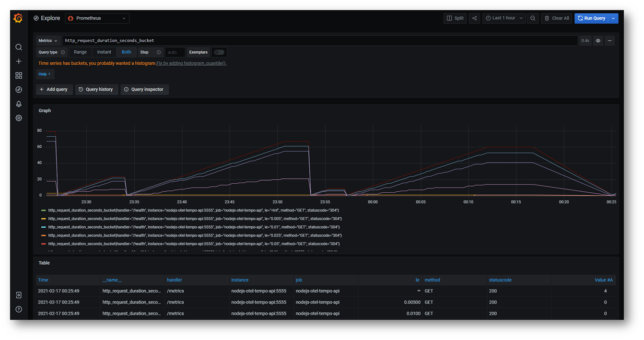Click the fix by adding histogram_quantile link
The image size is (644, 340).
191,63
